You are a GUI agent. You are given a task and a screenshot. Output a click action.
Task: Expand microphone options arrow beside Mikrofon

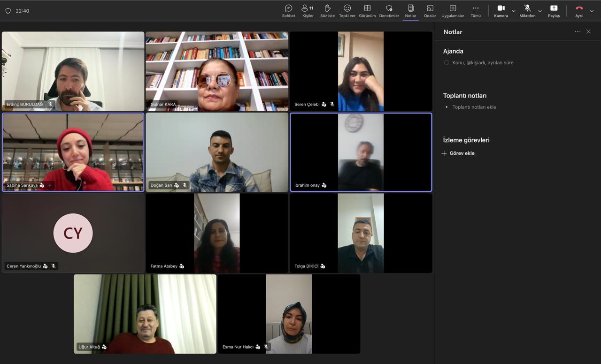(540, 11)
